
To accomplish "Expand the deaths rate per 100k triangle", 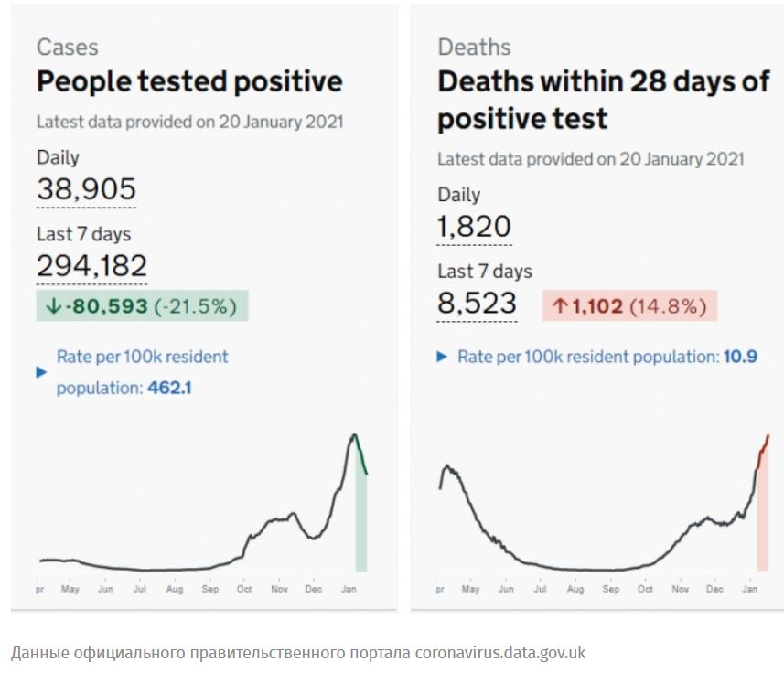I will point(443,357).
